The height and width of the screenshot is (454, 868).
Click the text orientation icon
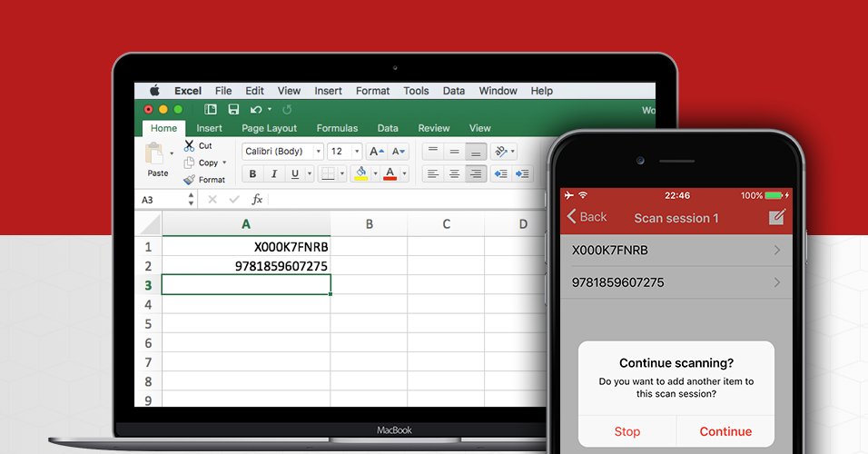click(500, 151)
